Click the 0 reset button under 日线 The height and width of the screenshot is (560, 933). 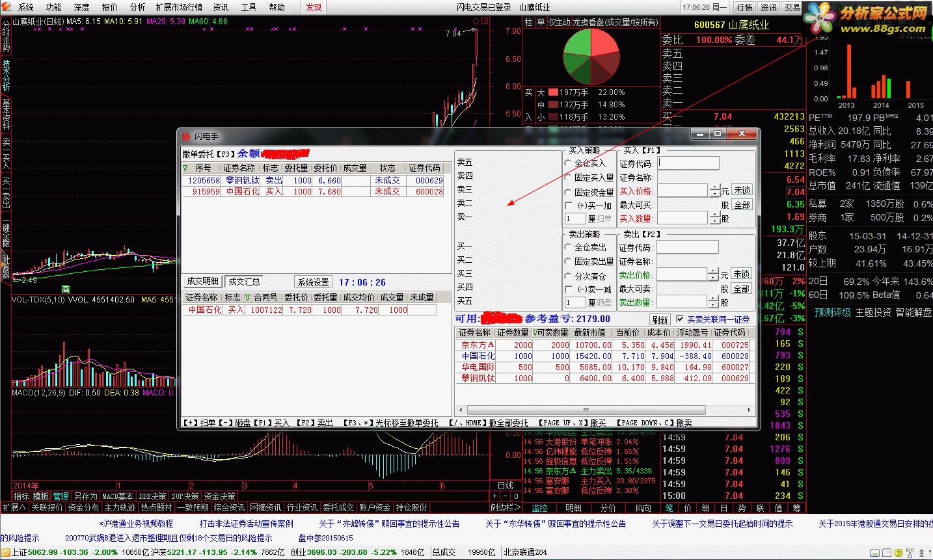pyautogui.click(x=517, y=496)
